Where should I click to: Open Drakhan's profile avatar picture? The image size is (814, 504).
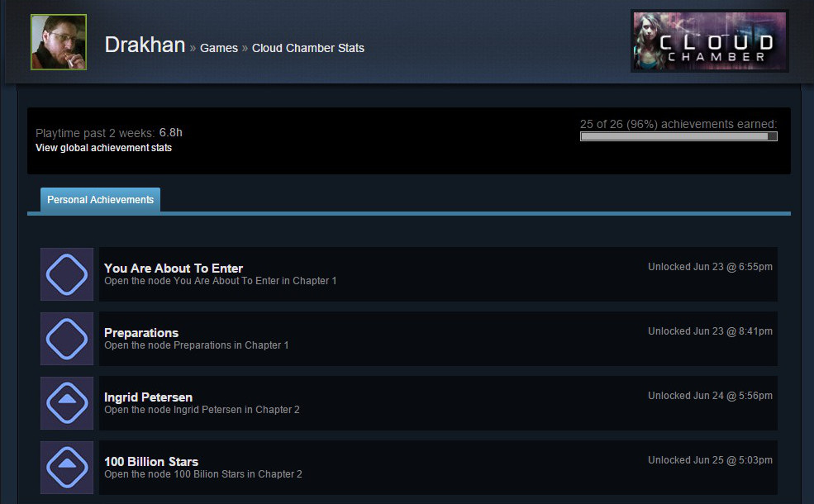59,42
